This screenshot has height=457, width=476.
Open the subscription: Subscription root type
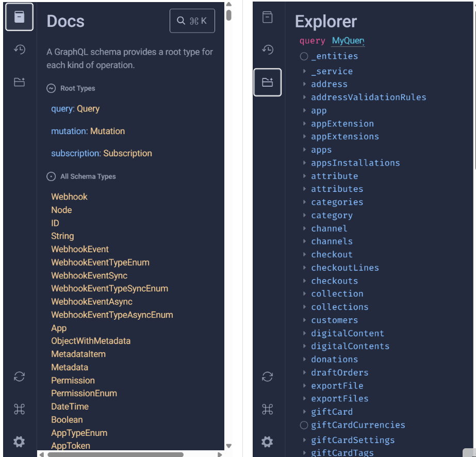pos(101,153)
